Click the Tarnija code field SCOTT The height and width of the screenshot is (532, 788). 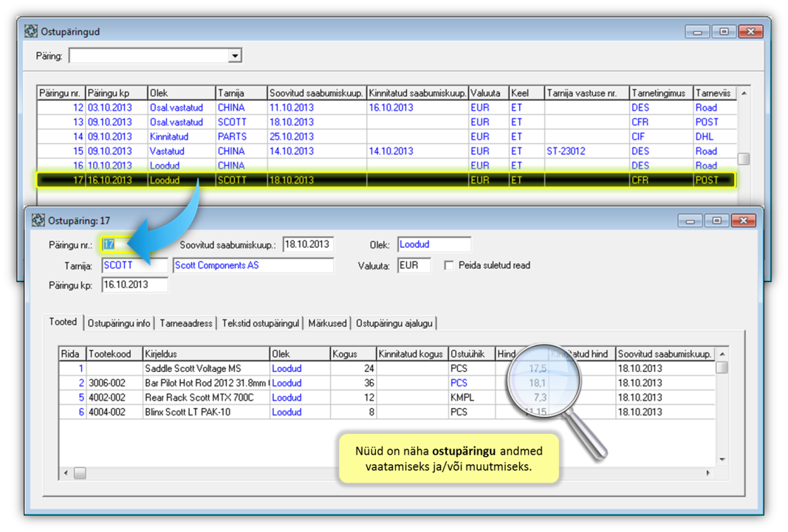134,266
